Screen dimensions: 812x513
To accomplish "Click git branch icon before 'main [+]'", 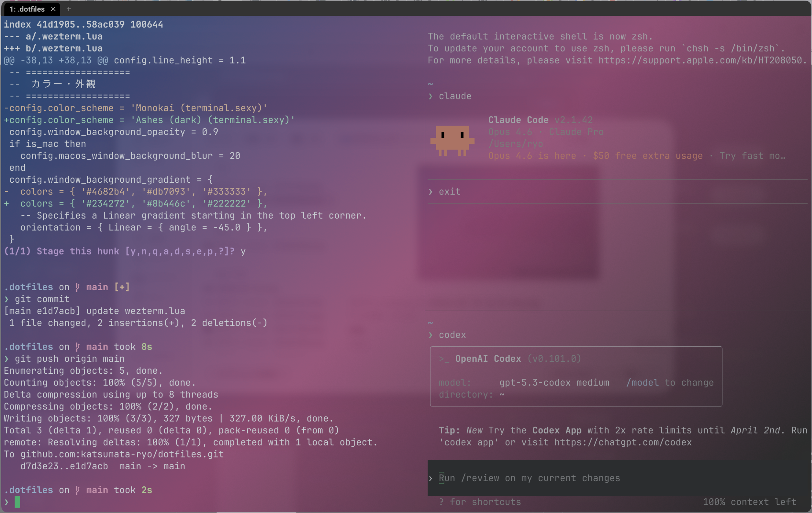I will [78, 287].
